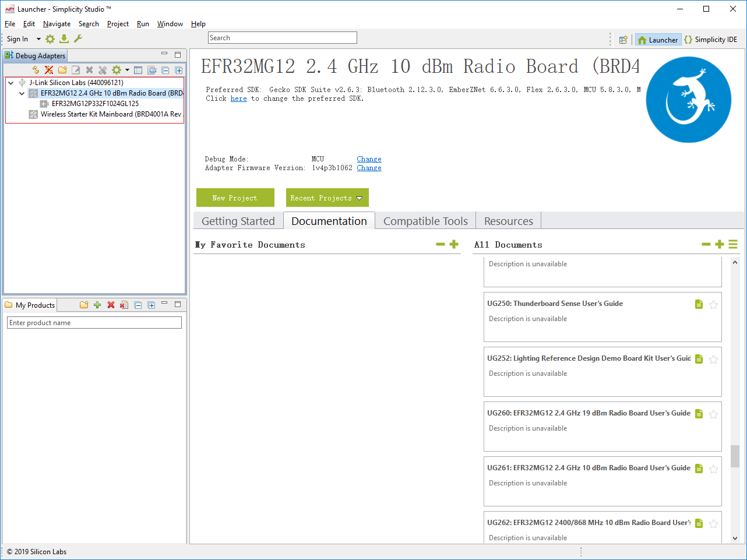
Task: Expand all items in Debug Adapters
Action: (x=179, y=71)
